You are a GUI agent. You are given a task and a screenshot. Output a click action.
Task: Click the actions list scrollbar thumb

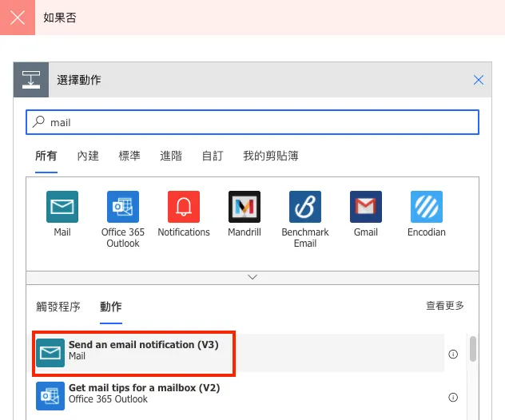point(473,349)
